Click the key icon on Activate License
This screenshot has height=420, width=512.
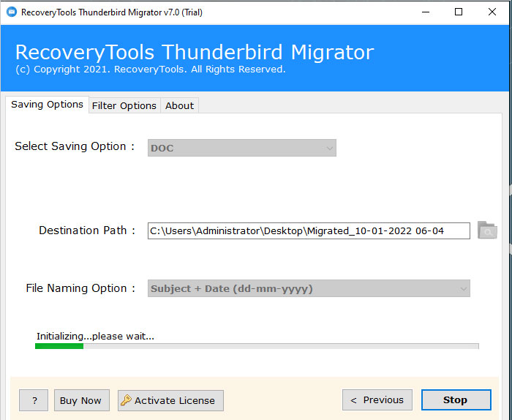[126, 400]
